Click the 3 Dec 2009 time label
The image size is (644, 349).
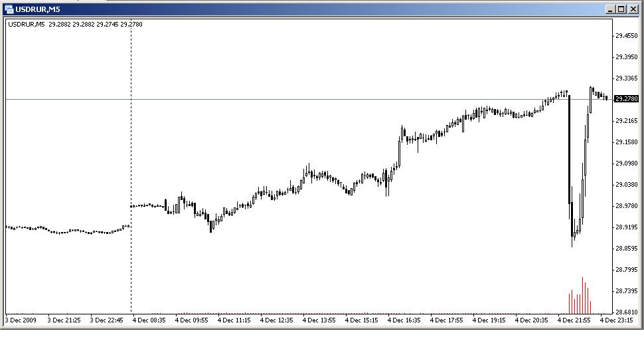23,320
